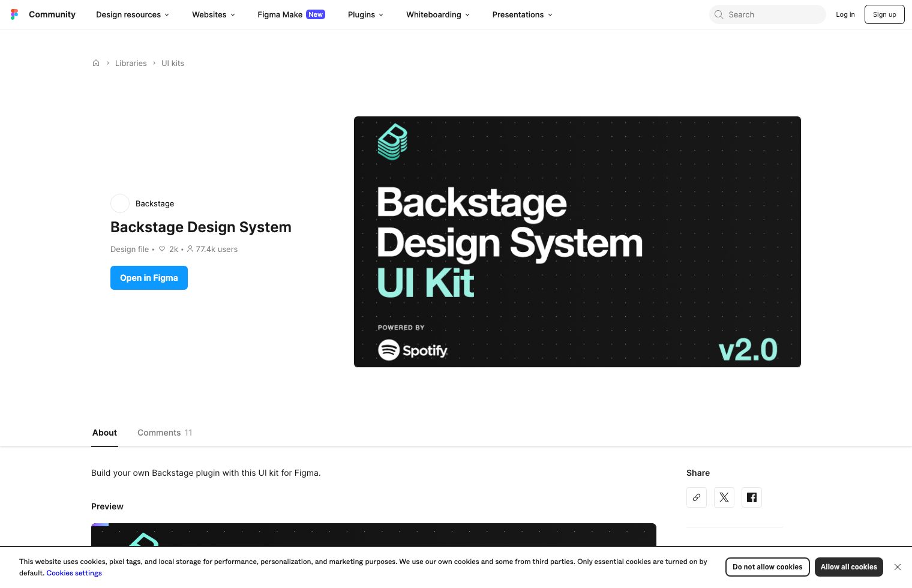Viewport: 912px width, 588px height.
Task: Click the users count icon
Action: coord(190,249)
